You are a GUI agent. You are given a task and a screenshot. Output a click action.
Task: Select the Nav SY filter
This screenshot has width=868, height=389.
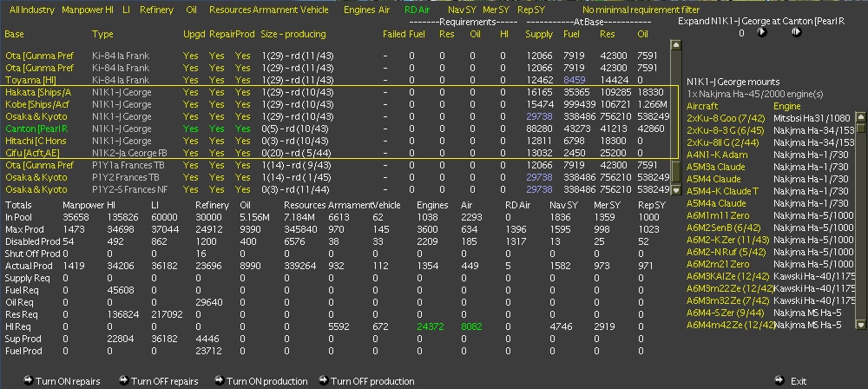tap(464, 10)
